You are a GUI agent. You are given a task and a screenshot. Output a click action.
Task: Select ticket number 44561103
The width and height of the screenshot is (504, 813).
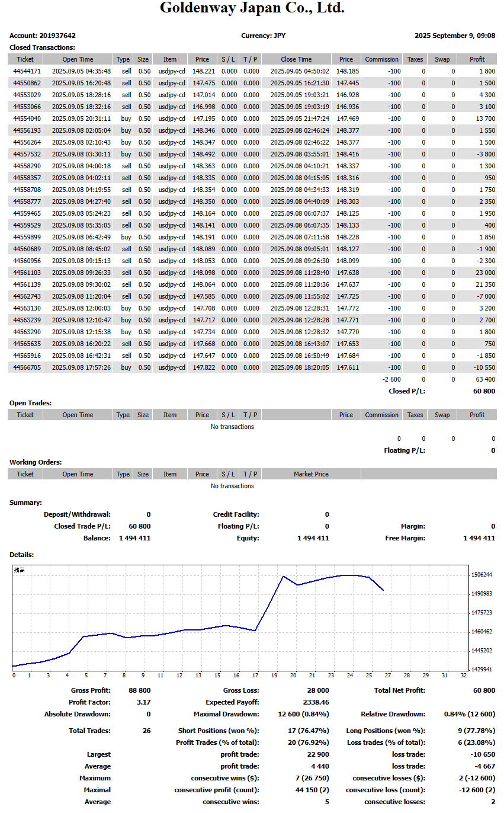coord(25,273)
